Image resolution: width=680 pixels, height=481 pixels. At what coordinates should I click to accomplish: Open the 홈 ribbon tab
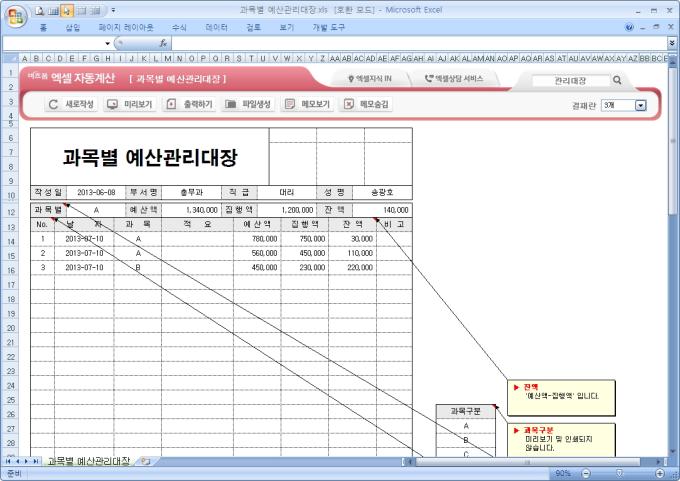(43, 27)
